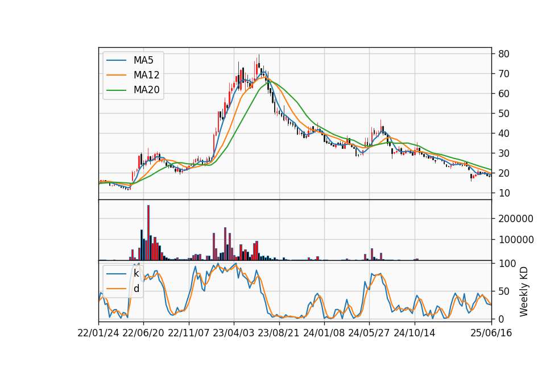This screenshot has height=392, width=546.
Task: Click the 23/04/03 date tick label
Action: point(234,333)
